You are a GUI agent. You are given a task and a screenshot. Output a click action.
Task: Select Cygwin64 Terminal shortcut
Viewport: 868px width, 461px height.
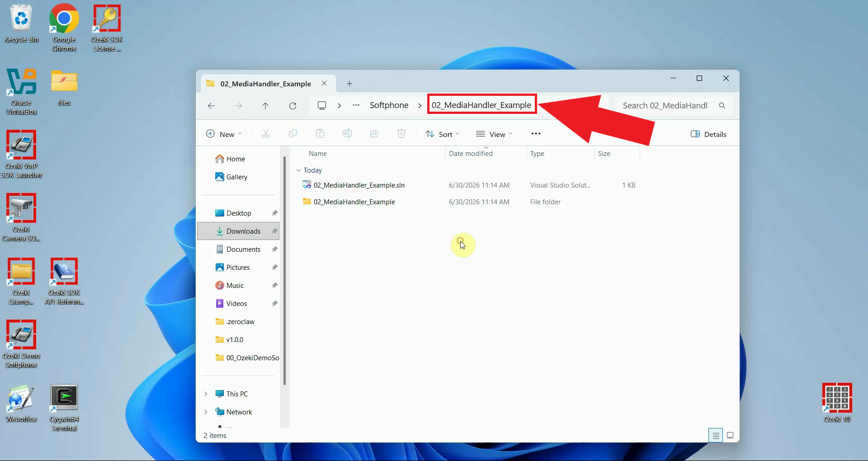(64, 408)
